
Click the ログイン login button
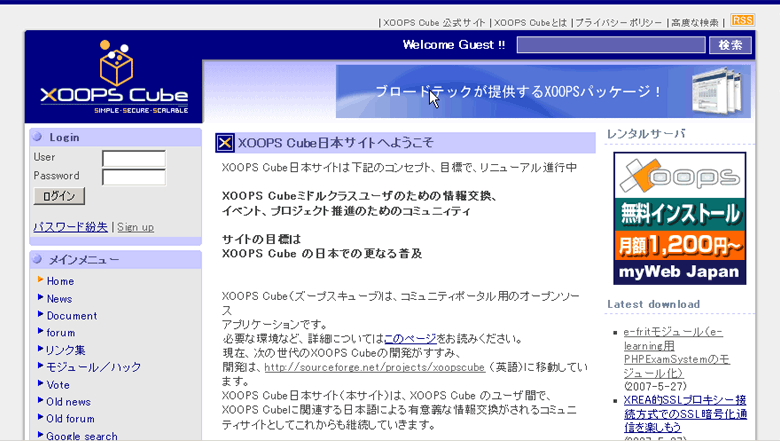[59, 196]
